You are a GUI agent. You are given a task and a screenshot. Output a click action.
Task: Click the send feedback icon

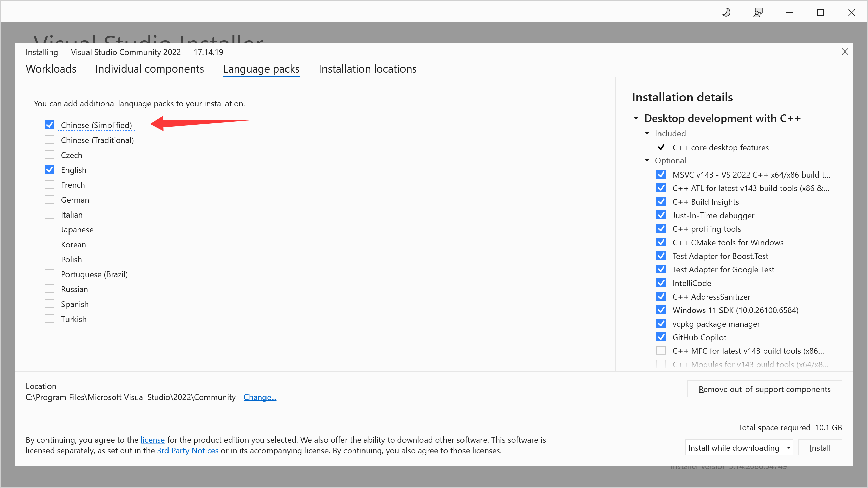pyautogui.click(x=758, y=13)
